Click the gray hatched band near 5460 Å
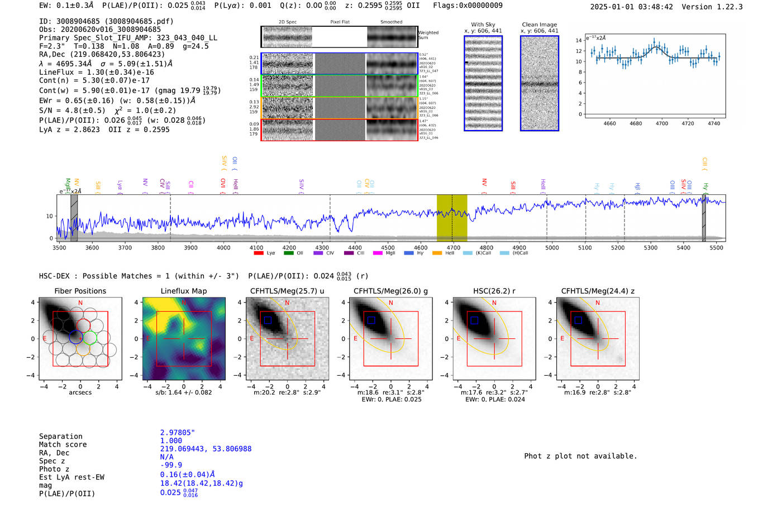Viewport: 782px width, 532px height. coord(704,218)
